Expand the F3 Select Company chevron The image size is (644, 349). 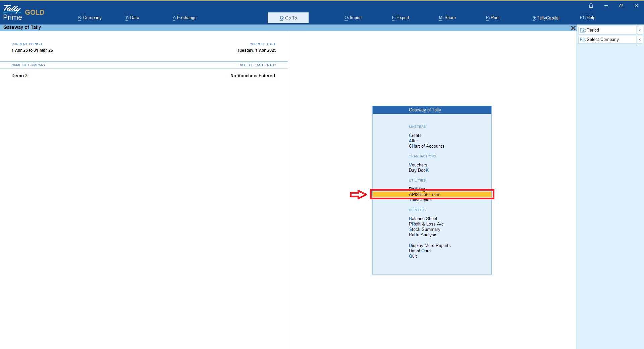pyautogui.click(x=640, y=40)
